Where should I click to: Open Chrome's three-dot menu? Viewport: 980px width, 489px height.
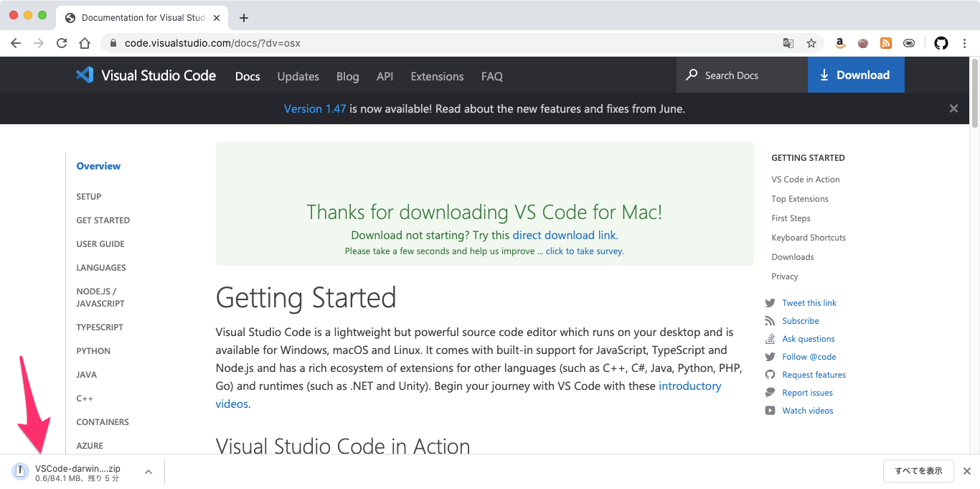[964, 43]
